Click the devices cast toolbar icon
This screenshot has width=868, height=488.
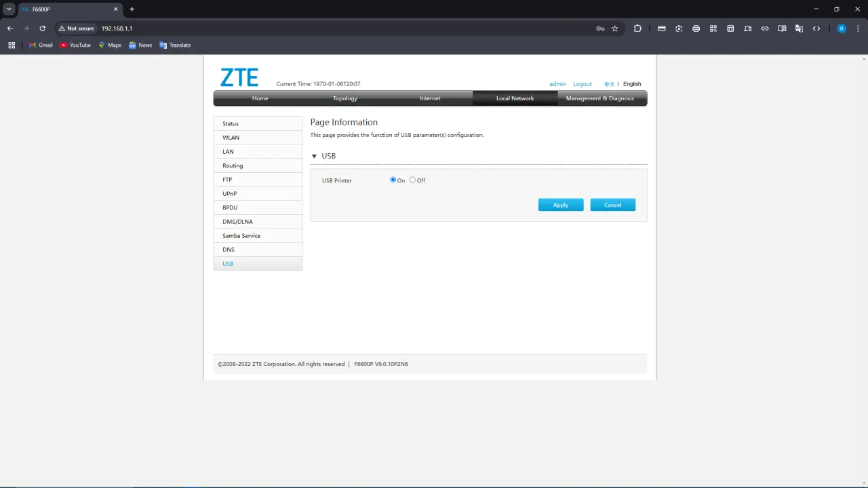pos(747,28)
